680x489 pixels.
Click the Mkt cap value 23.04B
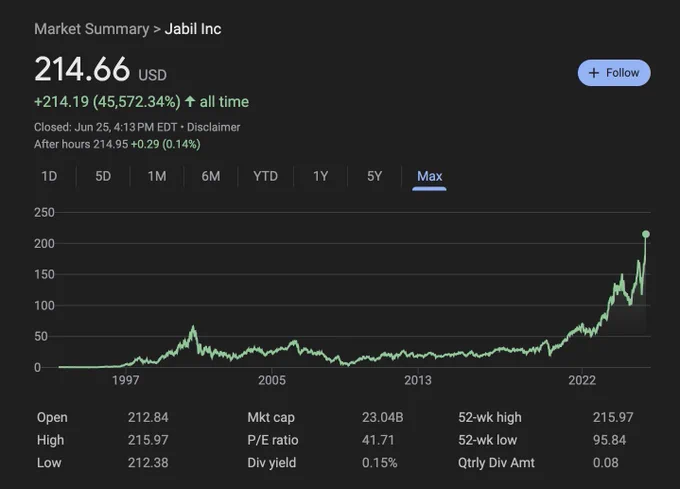click(x=382, y=417)
